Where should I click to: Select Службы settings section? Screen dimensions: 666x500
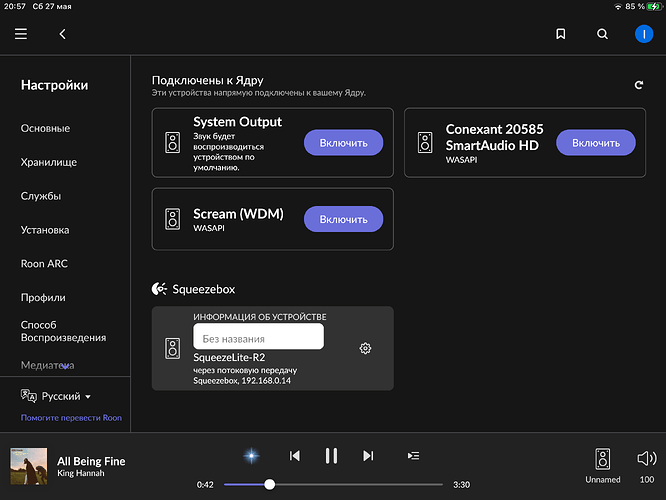point(41,196)
